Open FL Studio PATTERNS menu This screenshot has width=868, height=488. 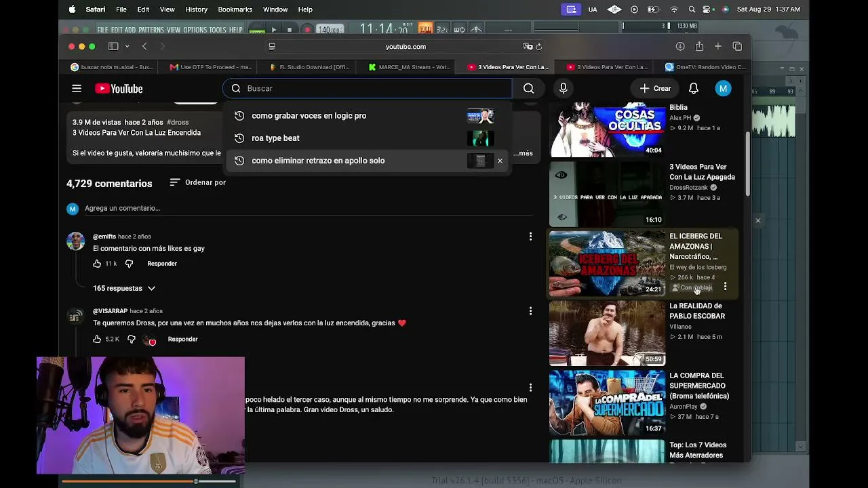tap(151, 30)
